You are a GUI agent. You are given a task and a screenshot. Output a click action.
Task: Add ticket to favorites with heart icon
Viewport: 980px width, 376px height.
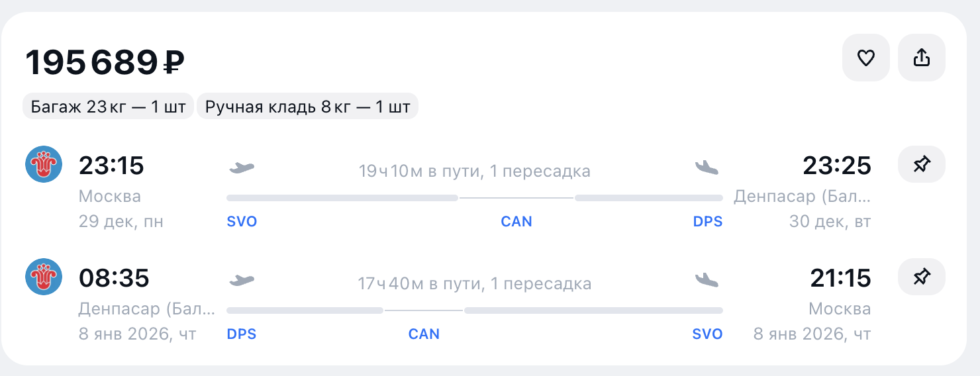click(865, 58)
